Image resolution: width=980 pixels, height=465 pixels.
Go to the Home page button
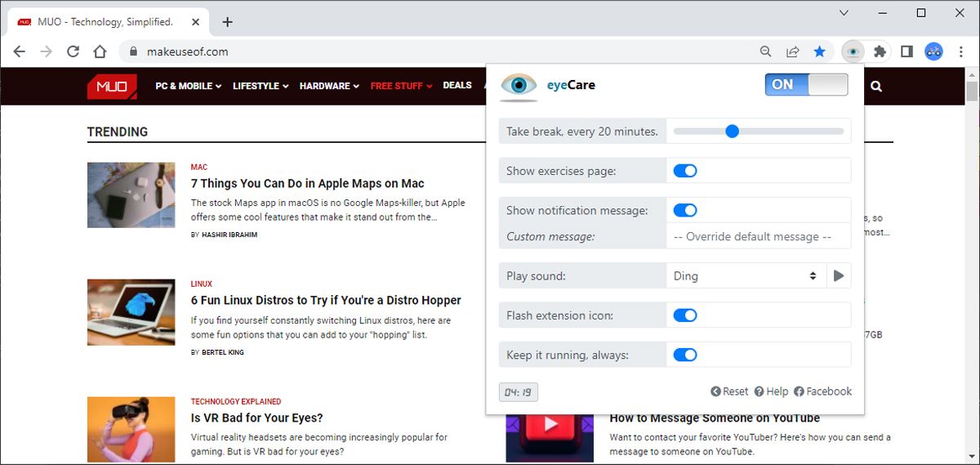[x=100, y=51]
